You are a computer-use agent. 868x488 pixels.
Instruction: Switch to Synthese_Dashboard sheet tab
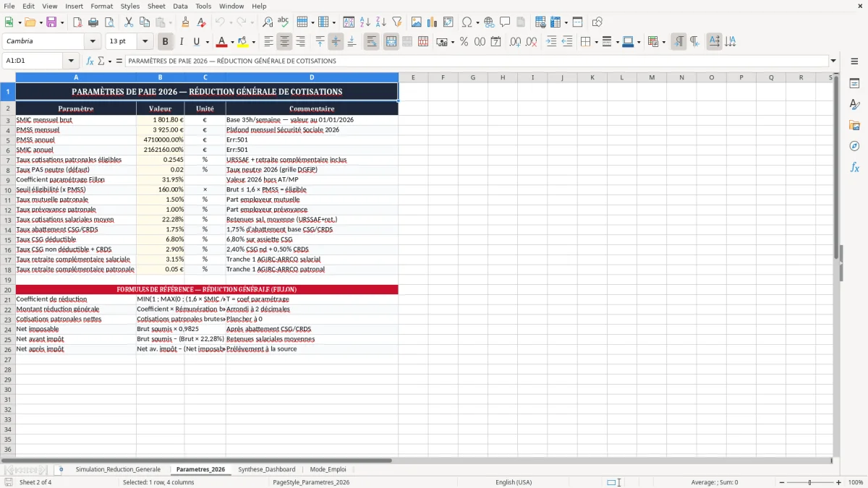coord(267,469)
